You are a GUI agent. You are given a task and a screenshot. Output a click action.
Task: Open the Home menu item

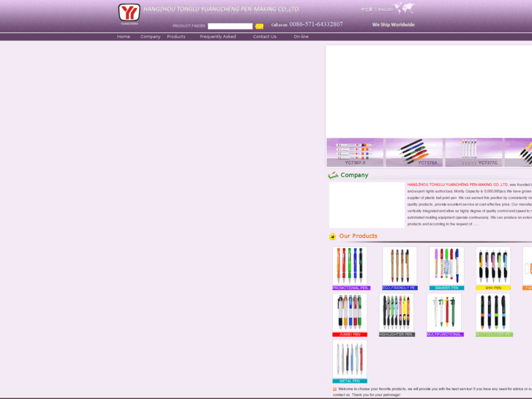[124, 37]
